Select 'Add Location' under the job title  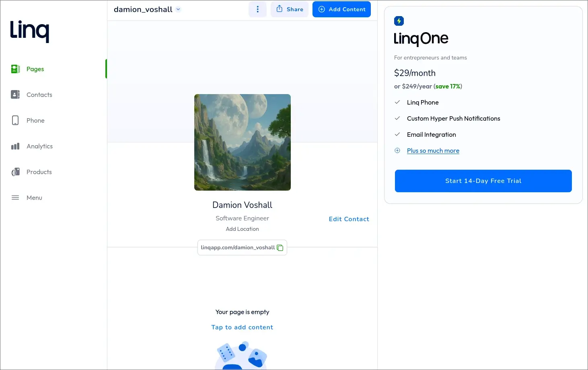242,228
